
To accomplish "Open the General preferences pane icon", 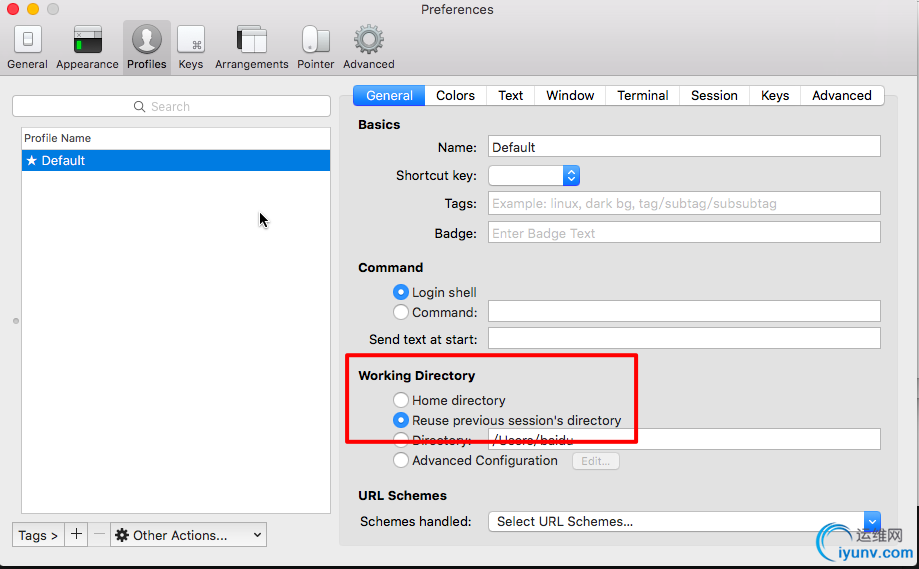I will pos(27,47).
